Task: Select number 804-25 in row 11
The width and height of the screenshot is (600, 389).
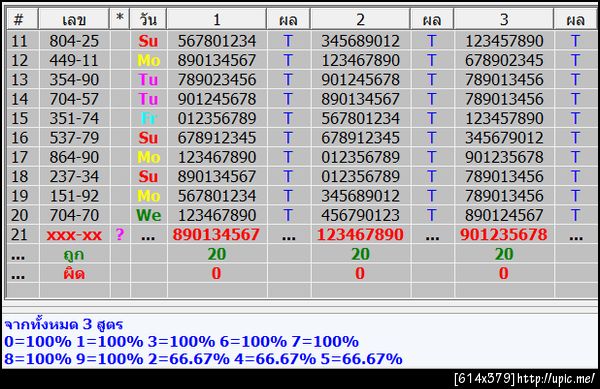Action: point(74,41)
